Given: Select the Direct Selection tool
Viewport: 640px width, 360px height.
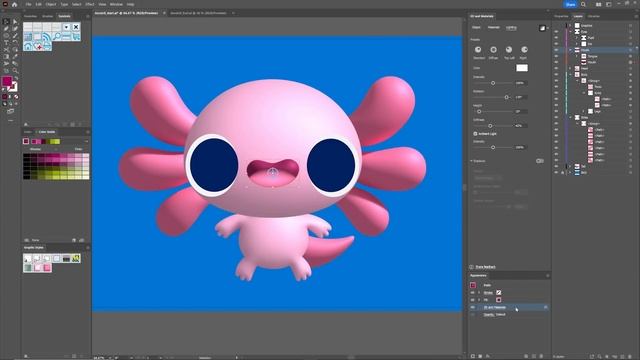Looking at the screenshot, I should 15,22.
